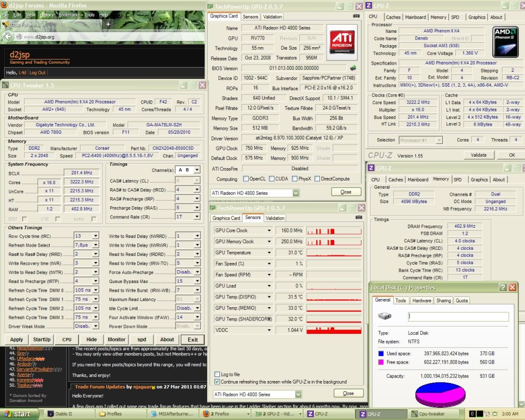
Task: Click the blue Used space color swatch
Action: (x=381, y=353)
